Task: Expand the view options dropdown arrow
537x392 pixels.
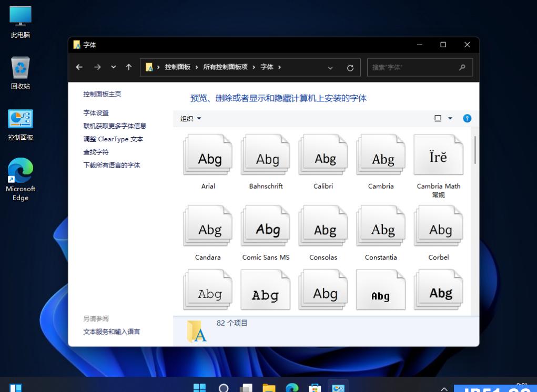Action: click(x=450, y=118)
